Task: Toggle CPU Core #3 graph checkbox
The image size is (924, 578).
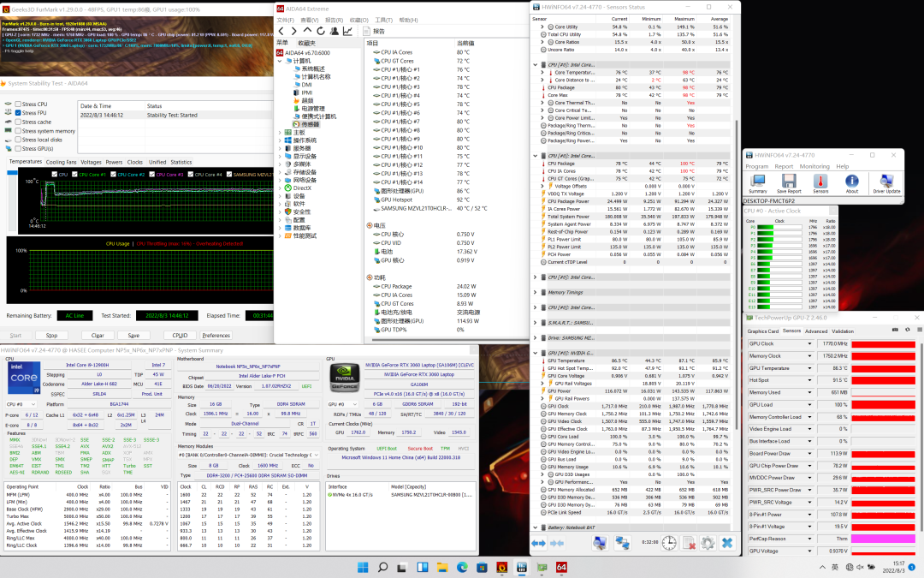Action: [x=152, y=175]
